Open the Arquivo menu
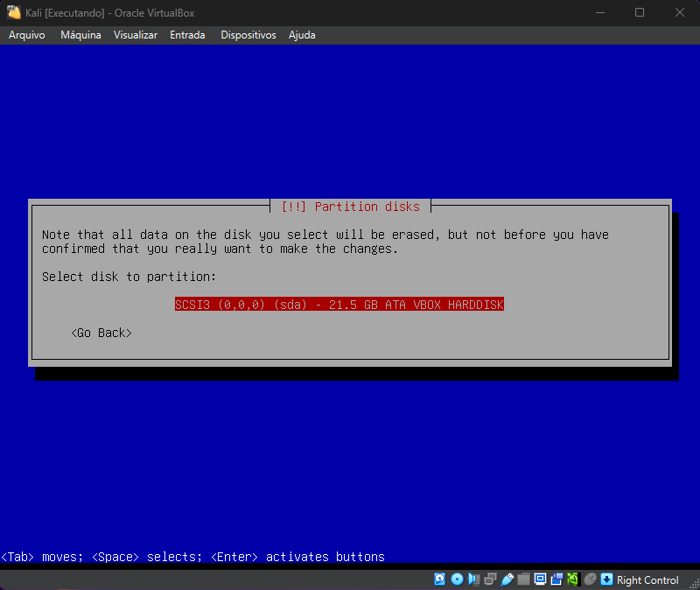 [x=27, y=35]
